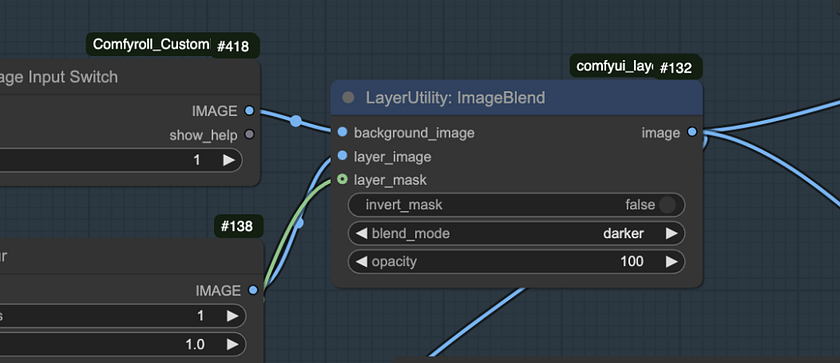Select the midpoint dot on the layer_image wire

click(299, 222)
